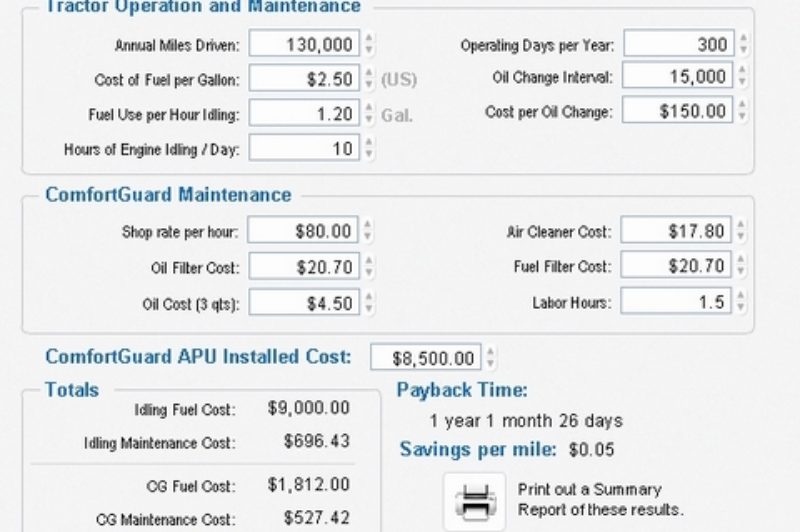Decrease Labor Hours stepper
Viewport: 800px width, 532px height.
tap(741, 308)
